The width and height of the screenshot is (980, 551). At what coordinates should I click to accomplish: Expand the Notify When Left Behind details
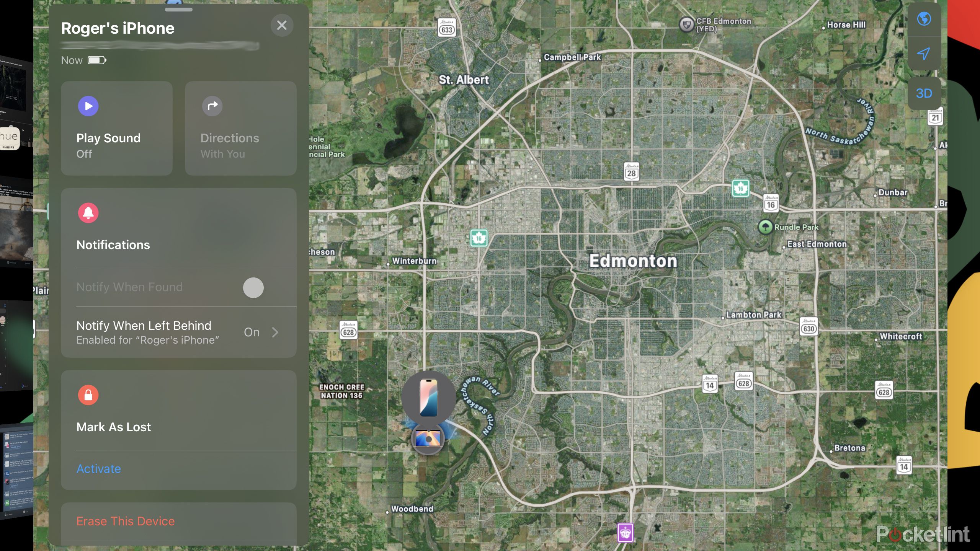coord(274,332)
